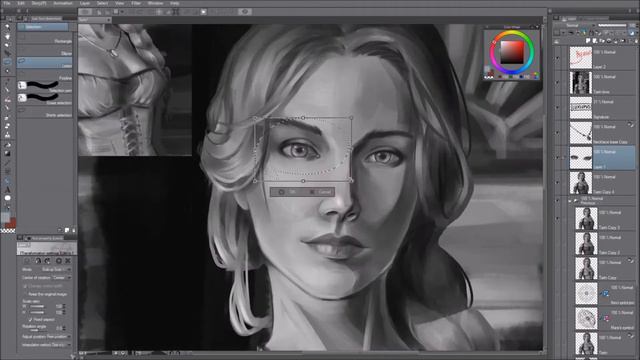Hide the Signature layer eye

click(x=558, y=108)
